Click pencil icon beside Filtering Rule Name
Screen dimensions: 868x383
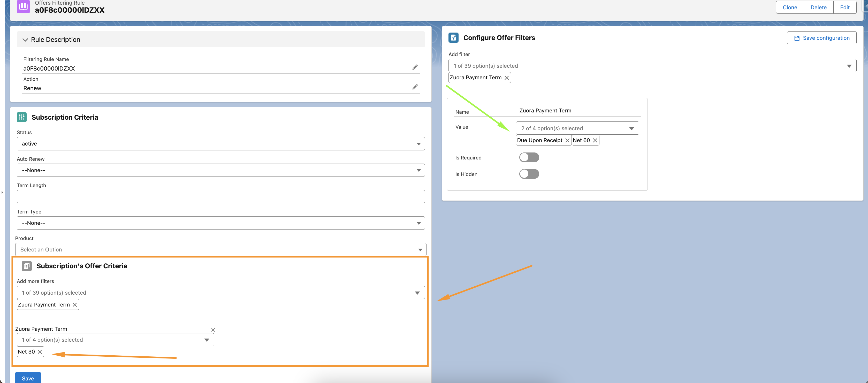pyautogui.click(x=415, y=67)
